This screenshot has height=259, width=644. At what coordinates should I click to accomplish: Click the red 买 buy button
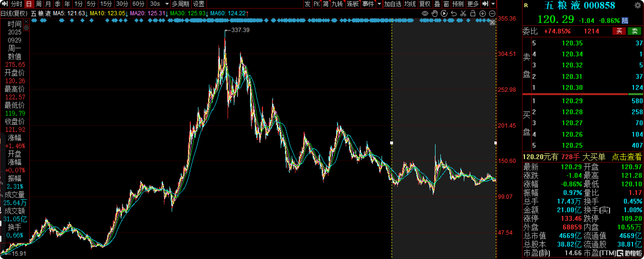pyautogui.click(x=619, y=31)
